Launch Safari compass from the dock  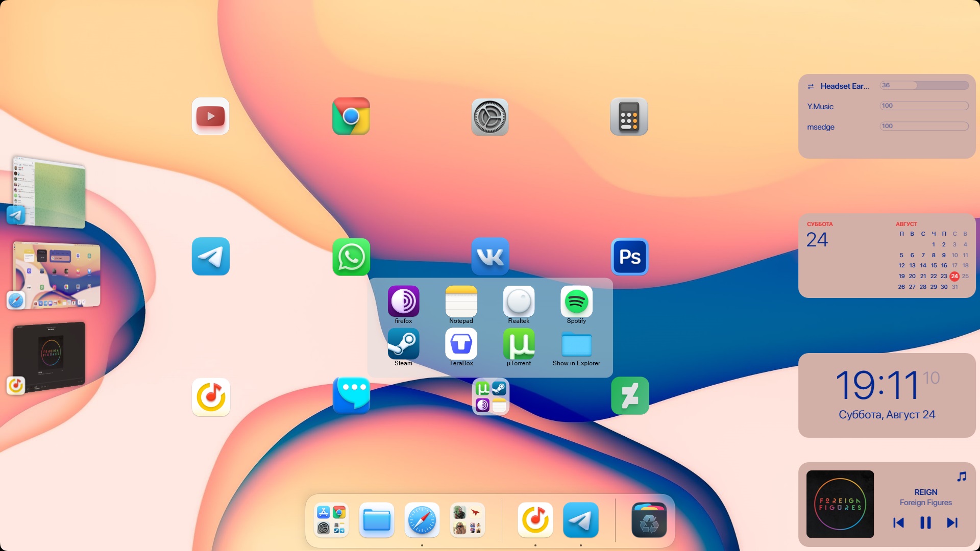(x=422, y=520)
